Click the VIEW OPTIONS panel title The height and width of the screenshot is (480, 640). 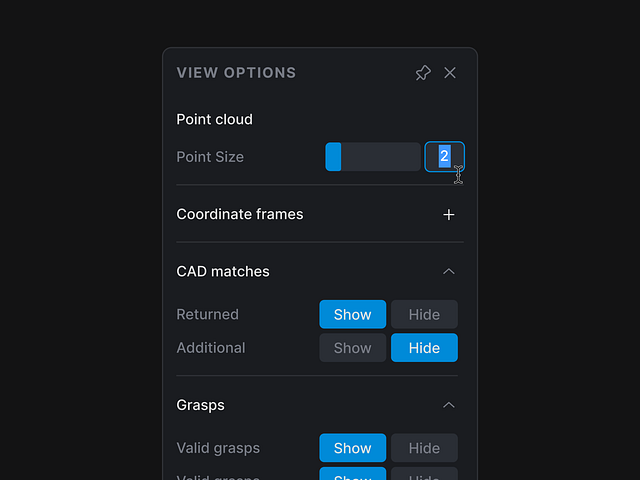pyautogui.click(x=236, y=73)
